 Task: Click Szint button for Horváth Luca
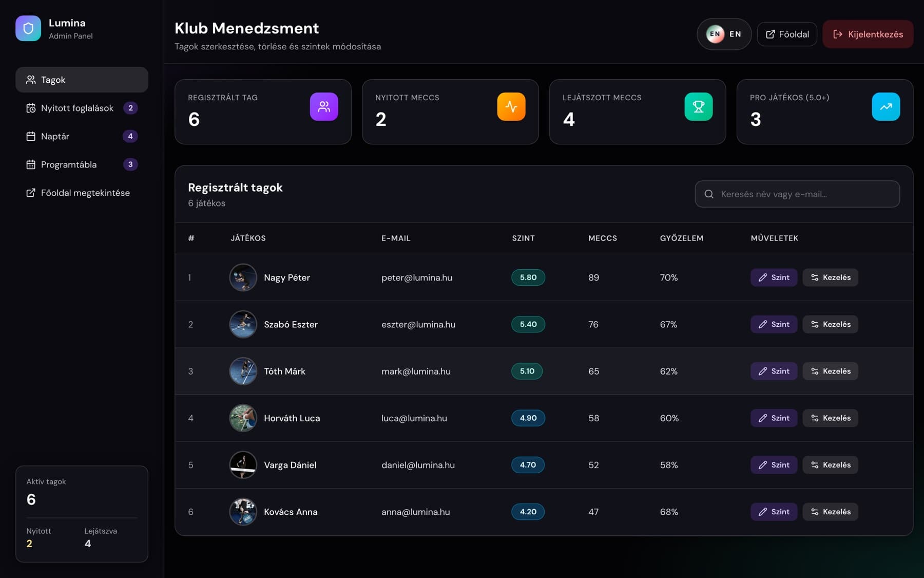point(774,418)
